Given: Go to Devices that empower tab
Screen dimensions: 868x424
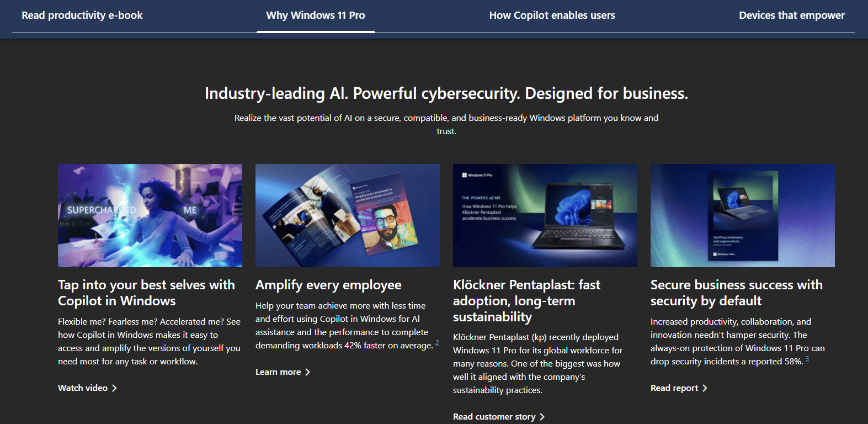Looking at the screenshot, I should click(x=792, y=15).
